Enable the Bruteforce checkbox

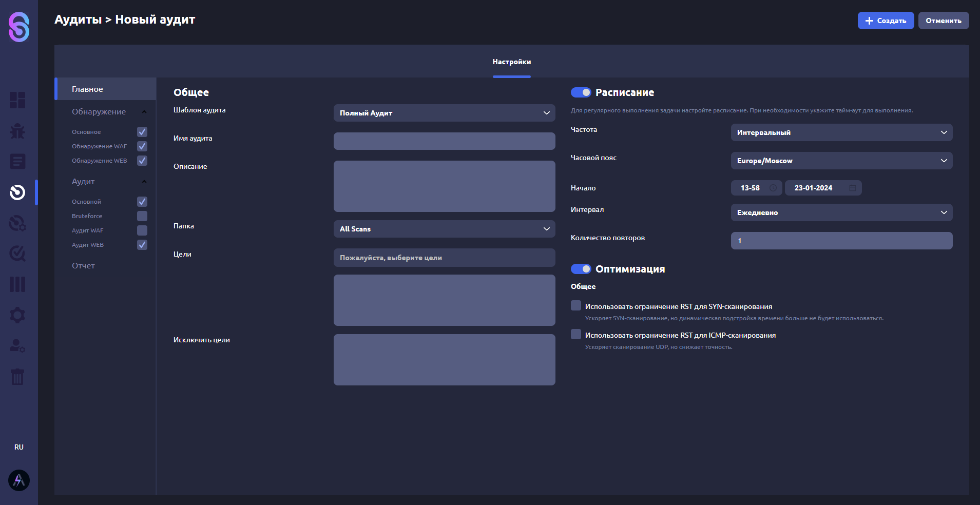click(x=142, y=216)
